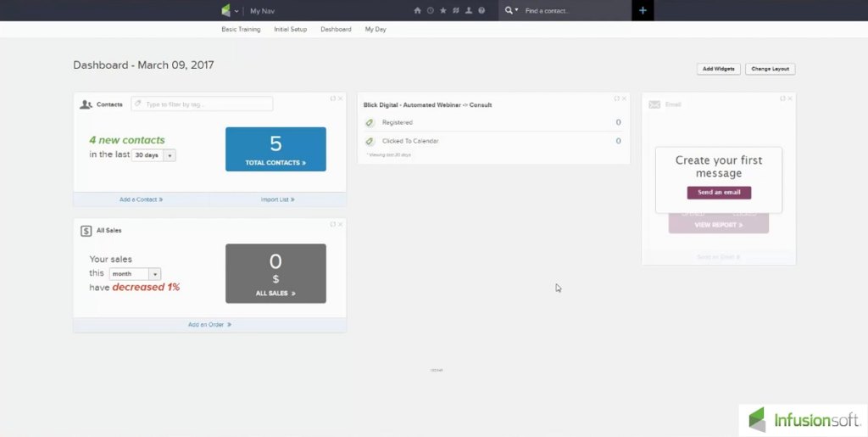The width and height of the screenshot is (868, 437).
Task: Click the tag filter field in Contacts widget
Action: coord(202,104)
